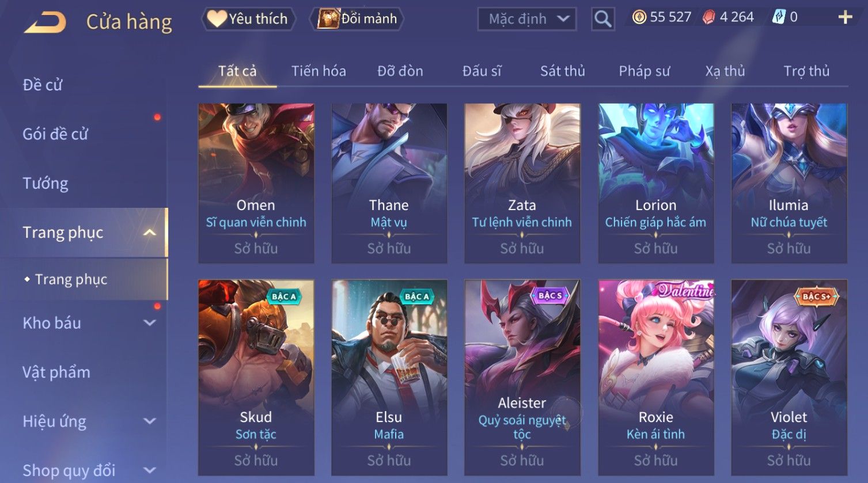868x483 pixels.
Task: Switch to the Sát thủ tab
Action: (x=562, y=71)
